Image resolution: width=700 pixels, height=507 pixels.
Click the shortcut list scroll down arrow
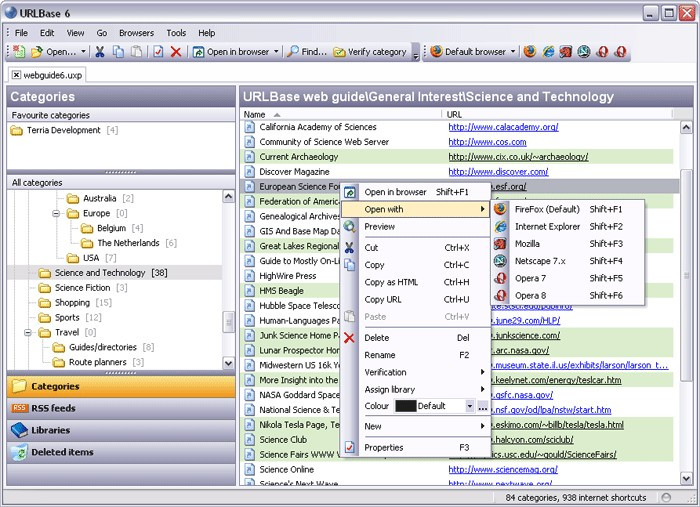click(x=686, y=478)
